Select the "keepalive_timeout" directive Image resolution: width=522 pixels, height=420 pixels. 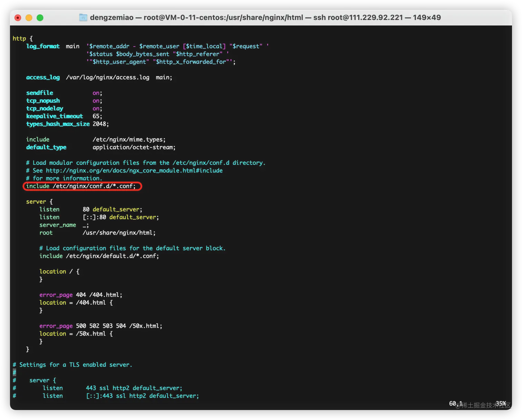(x=55, y=116)
